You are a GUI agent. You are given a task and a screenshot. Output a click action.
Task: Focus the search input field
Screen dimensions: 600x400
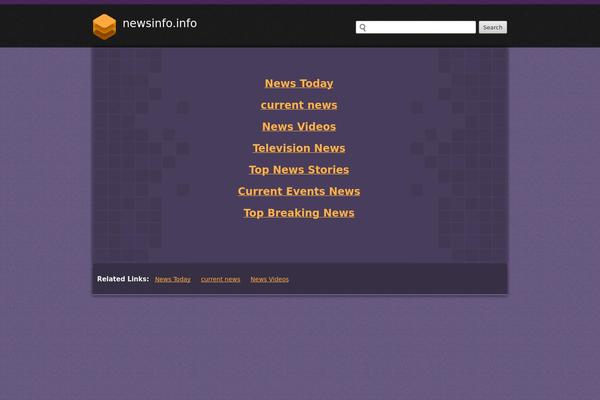tap(416, 27)
